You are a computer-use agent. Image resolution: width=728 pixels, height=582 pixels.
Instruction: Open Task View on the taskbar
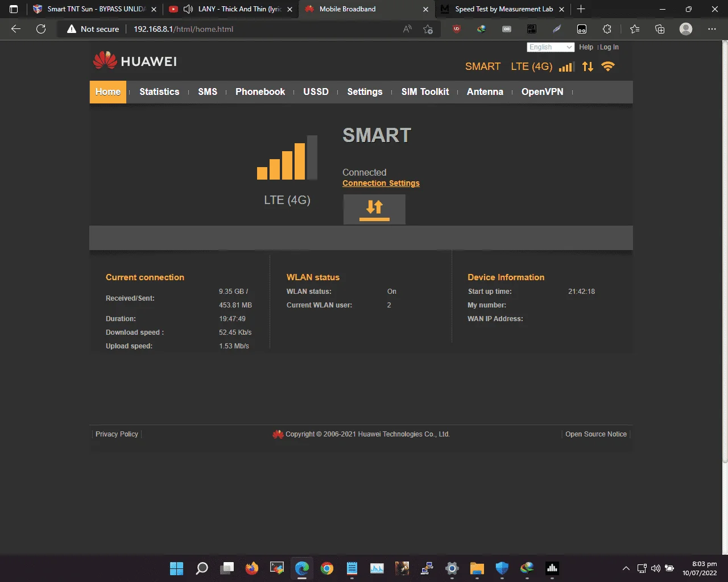[x=227, y=568]
